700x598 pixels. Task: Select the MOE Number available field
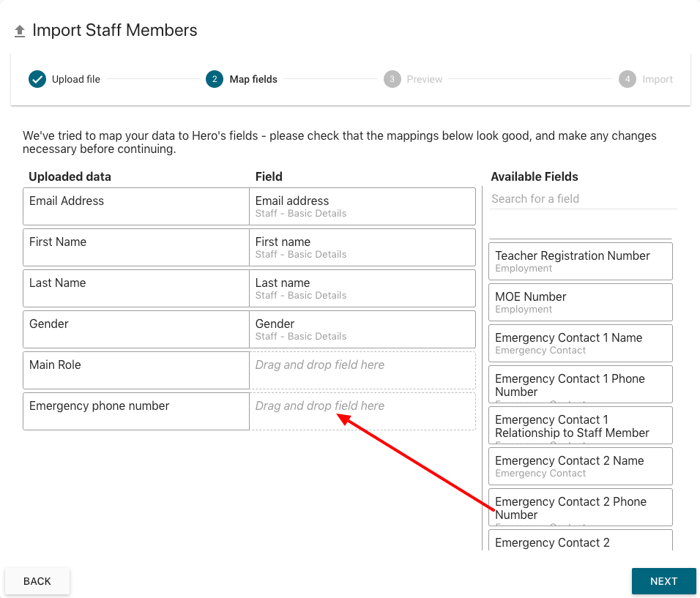tap(580, 302)
